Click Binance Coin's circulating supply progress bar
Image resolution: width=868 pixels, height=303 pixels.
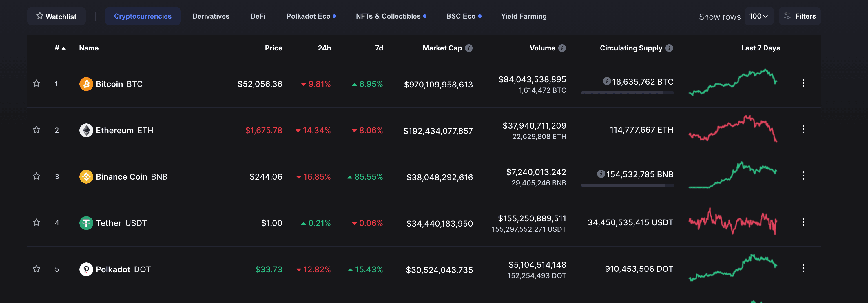[x=628, y=185]
